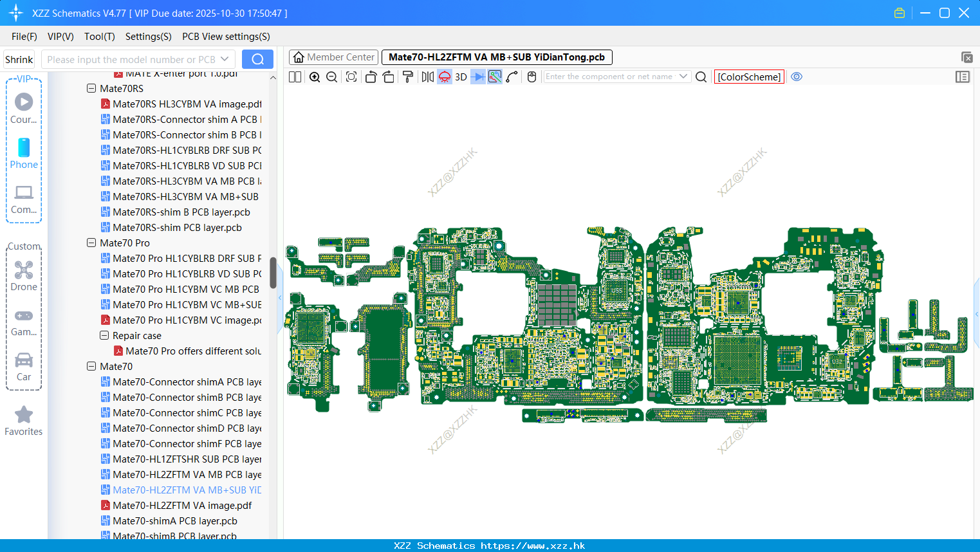Open Mate70-shimA PCB layer.pcb
This screenshot has width=980, height=552.
(x=169, y=521)
